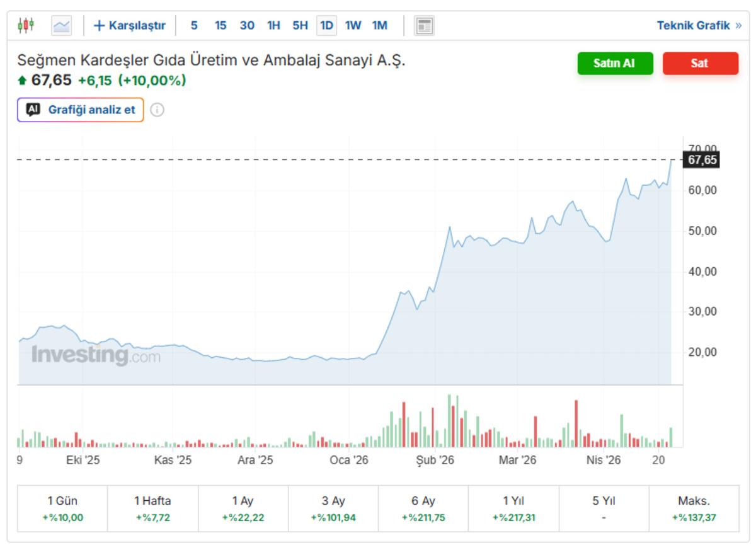The image size is (756, 555).
Task: Click the info icon beside Grafiği analiz et
Action: [x=157, y=110]
